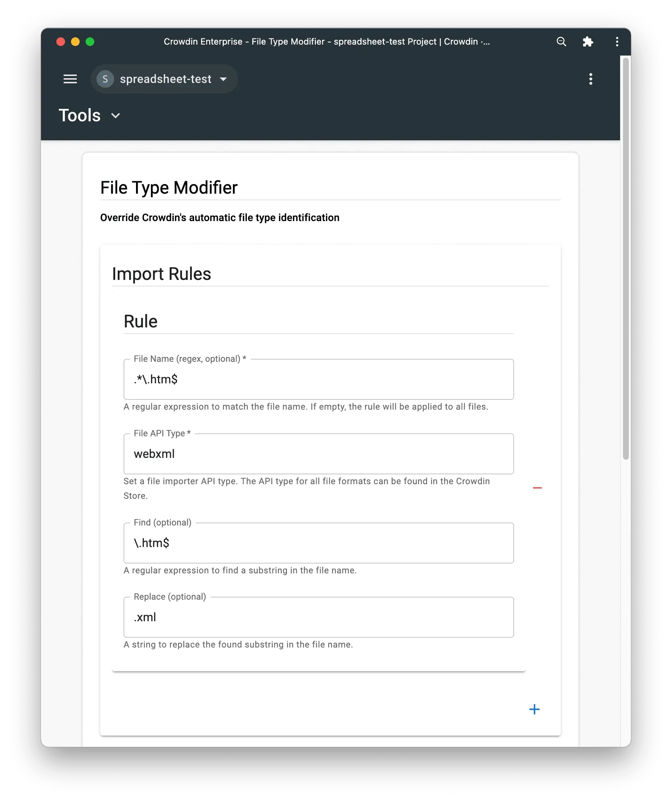Viewport: 672px width, 801px height.
Task: Open the browser extensions puzzle icon
Action: 588,42
